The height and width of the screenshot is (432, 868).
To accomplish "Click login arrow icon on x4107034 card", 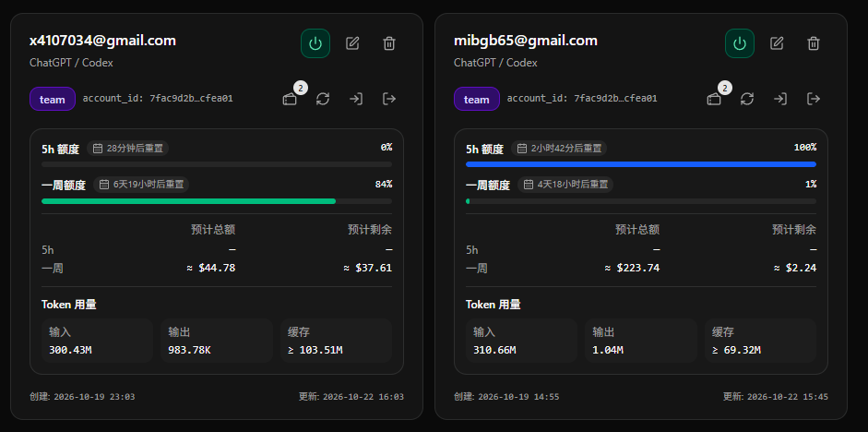I will pyautogui.click(x=356, y=99).
